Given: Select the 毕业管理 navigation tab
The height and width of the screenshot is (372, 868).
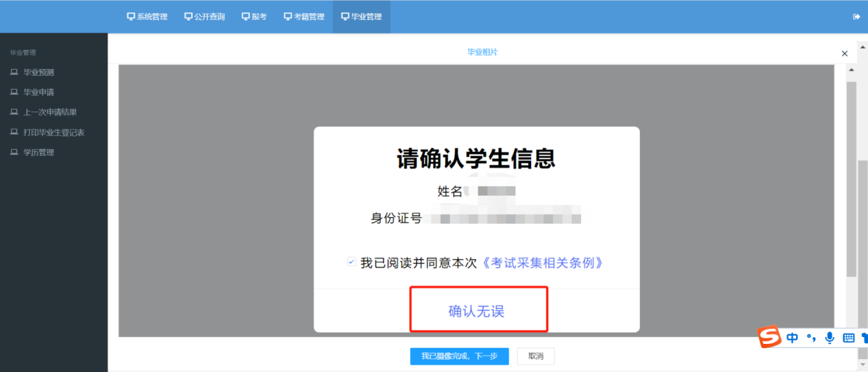Looking at the screenshot, I should pos(361,17).
